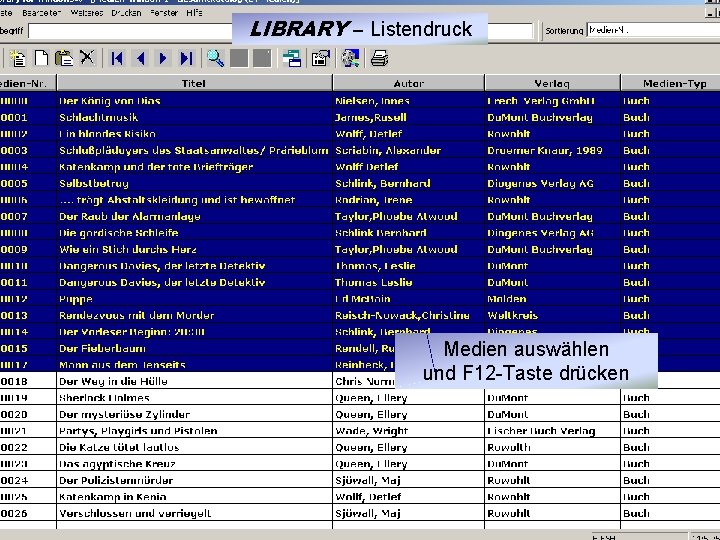Click the blank page copy icon
This screenshot has width=720, height=540.
click(x=42, y=58)
